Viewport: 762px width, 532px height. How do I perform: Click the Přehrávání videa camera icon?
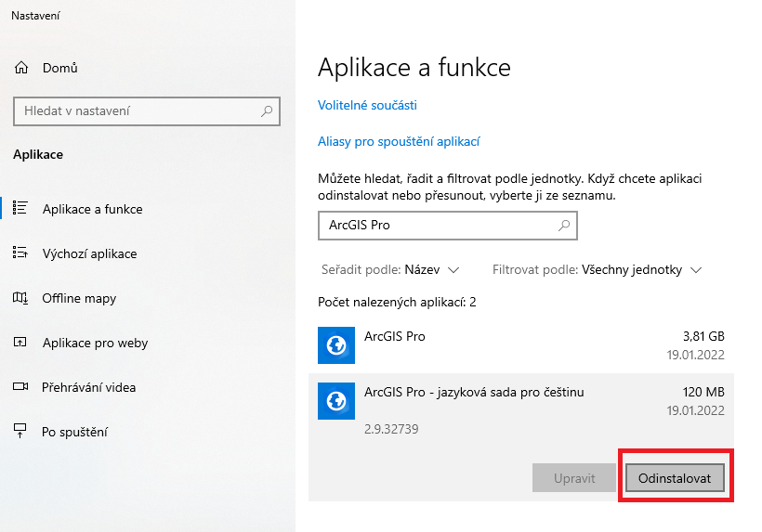click(x=20, y=387)
